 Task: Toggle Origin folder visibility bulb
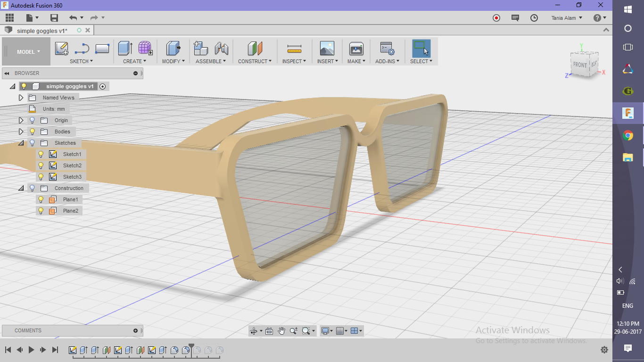32,120
